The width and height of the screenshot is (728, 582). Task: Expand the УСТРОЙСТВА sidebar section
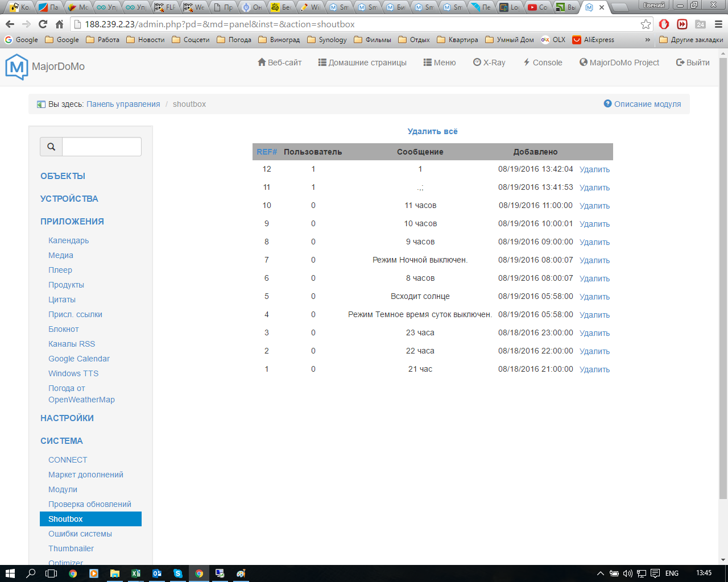[69, 199]
